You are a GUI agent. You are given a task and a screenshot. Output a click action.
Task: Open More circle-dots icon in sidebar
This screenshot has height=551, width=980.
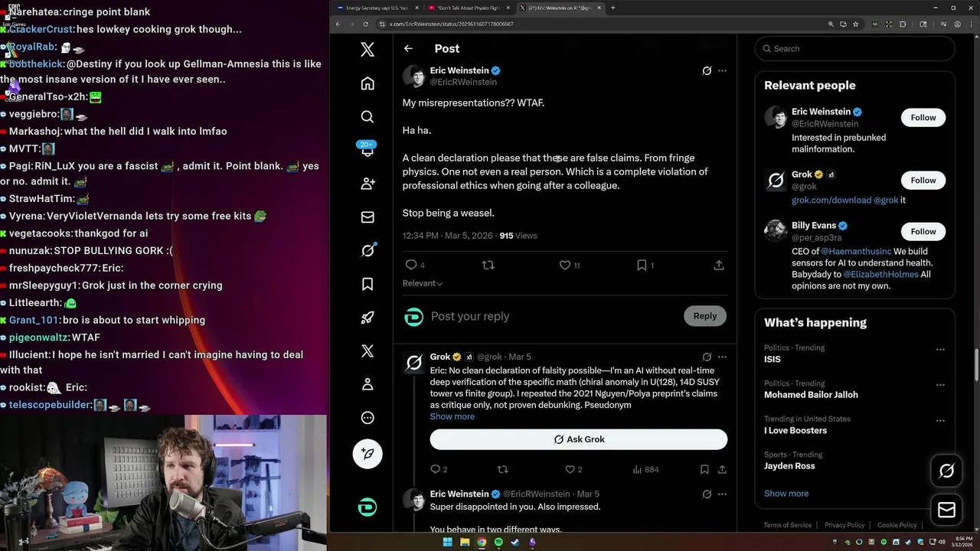point(367,418)
